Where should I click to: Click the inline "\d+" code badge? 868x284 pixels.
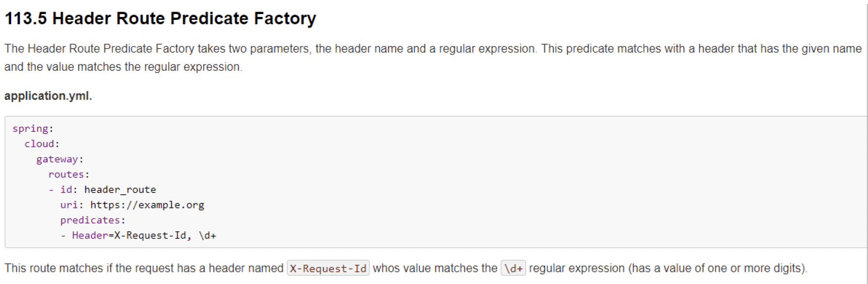pos(513,268)
